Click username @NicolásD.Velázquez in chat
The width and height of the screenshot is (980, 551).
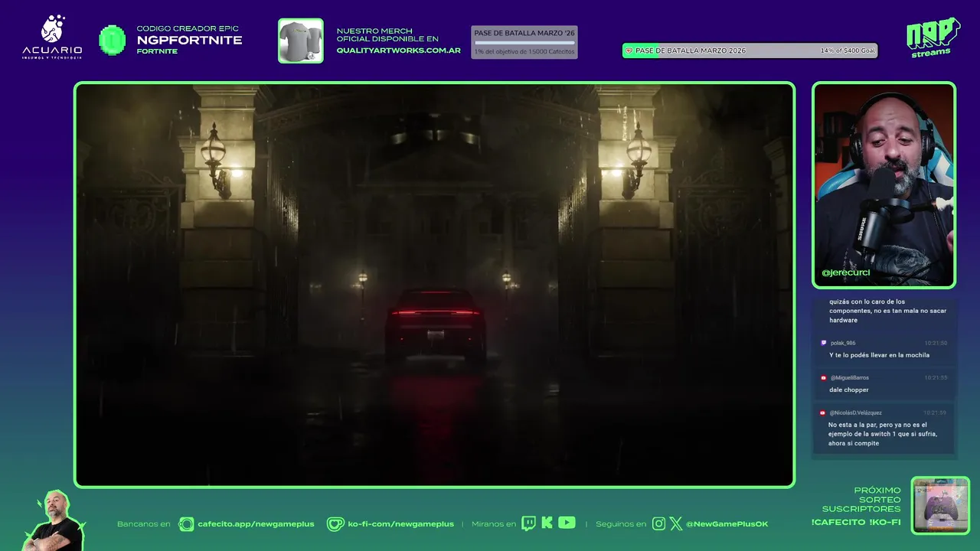pyautogui.click(x=855, y=412)
